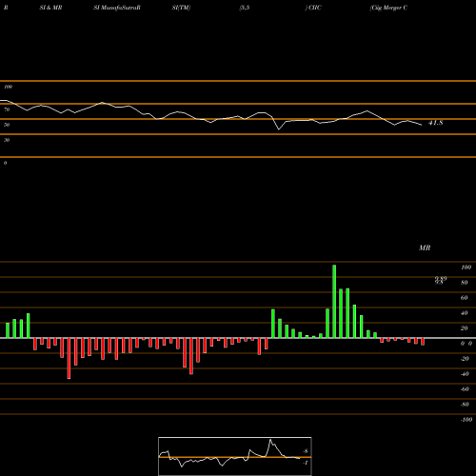Click the 'SI MunafaSutraR' header label

click(117, 8)
